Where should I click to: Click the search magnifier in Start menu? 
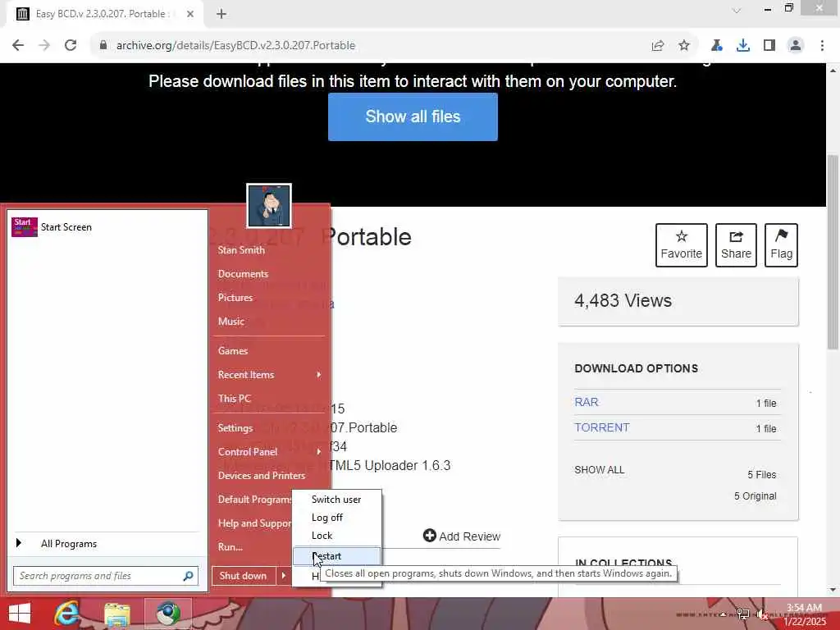188,576
